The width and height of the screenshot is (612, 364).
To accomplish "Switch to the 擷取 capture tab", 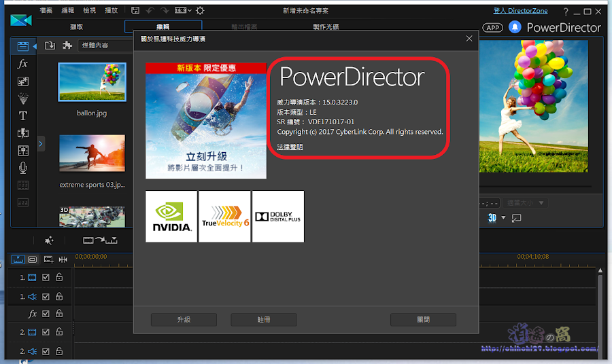I will [76, 27].
